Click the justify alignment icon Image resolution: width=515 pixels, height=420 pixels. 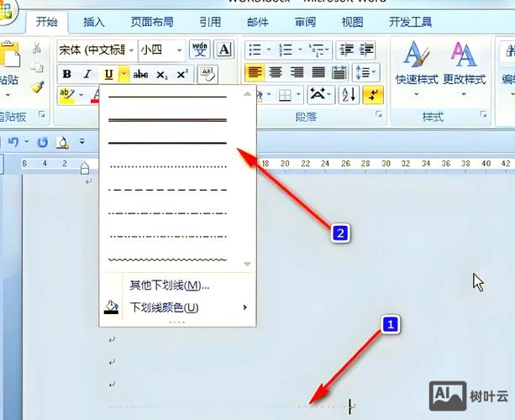[318, 72]
